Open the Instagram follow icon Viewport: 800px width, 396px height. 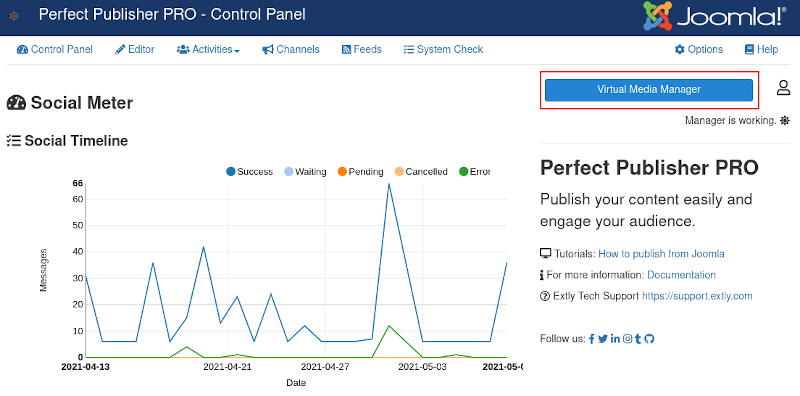627,339
